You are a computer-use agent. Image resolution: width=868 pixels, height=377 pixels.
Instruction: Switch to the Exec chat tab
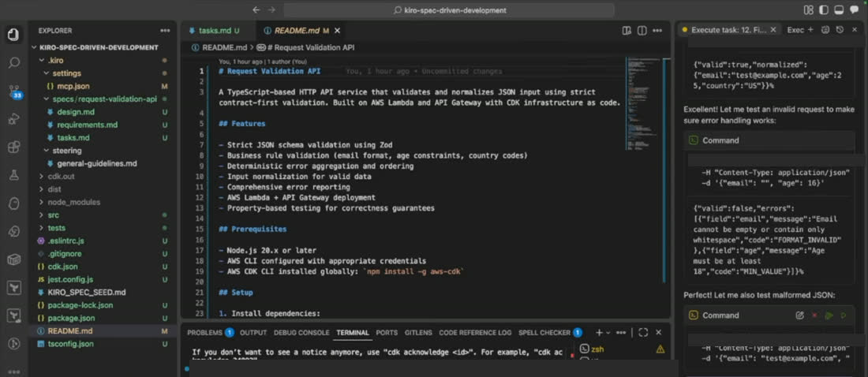coord(795,30)
